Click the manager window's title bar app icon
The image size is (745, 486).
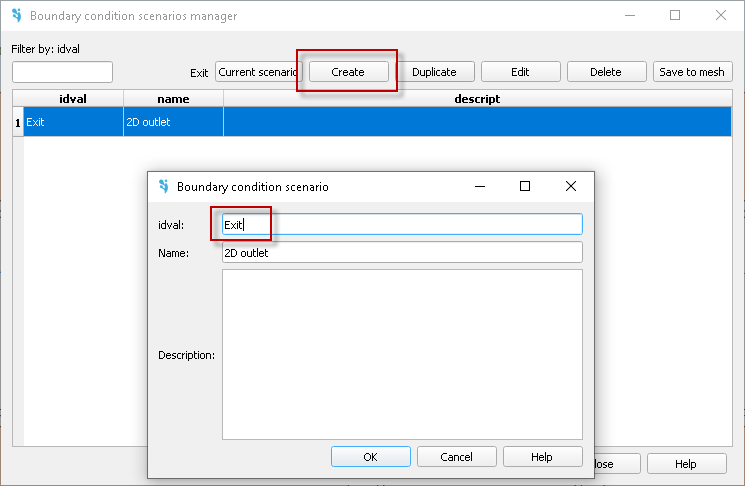(16, 16)
